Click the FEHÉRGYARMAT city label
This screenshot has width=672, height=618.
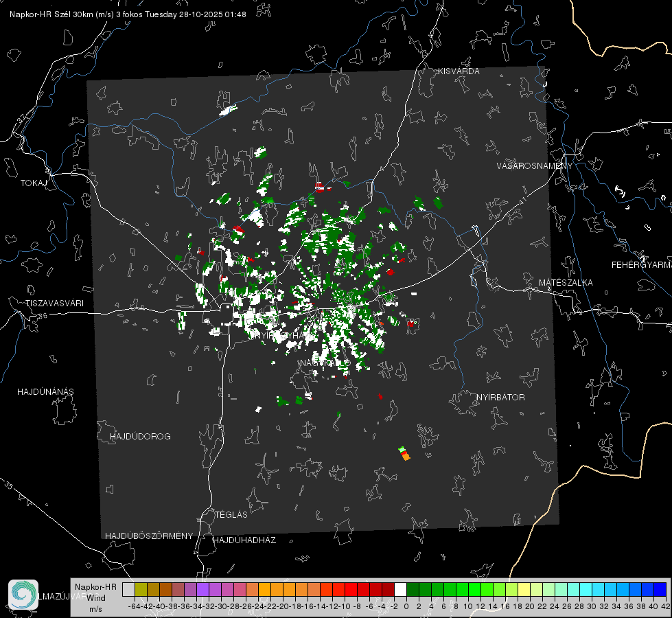[641, 265]
